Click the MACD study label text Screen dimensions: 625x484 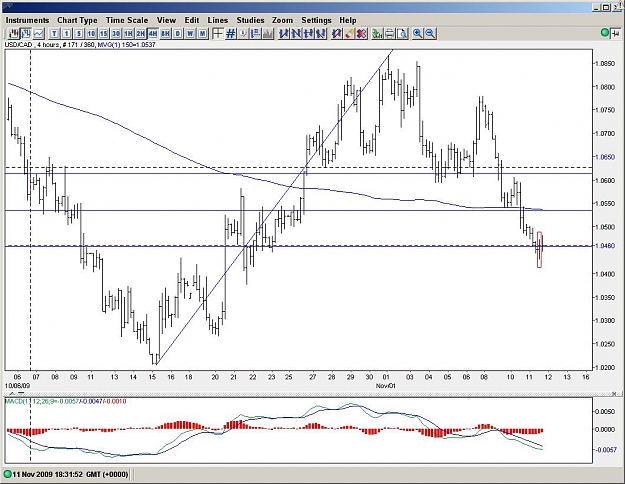[65, 401]
